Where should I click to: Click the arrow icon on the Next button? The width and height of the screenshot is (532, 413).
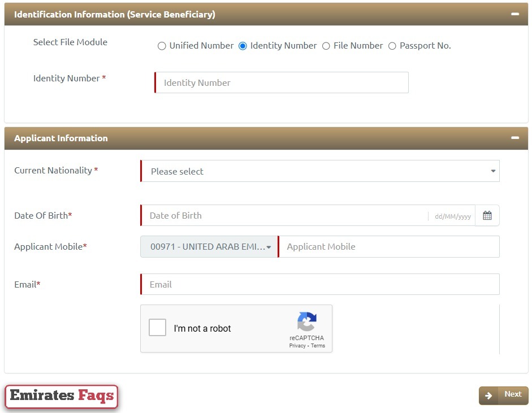point(488,395)
